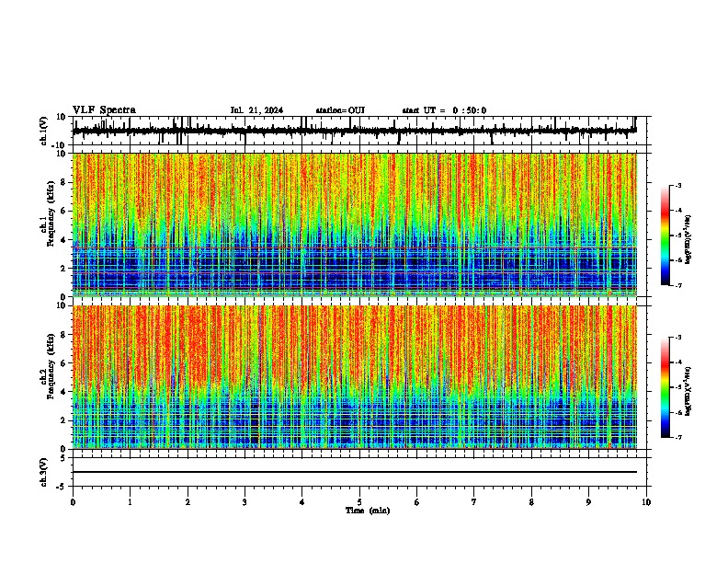This screenshot has height=563, width=728.
Task: Click the 'ch.3(V)' axis label
Action: click(x=44, y=472)
